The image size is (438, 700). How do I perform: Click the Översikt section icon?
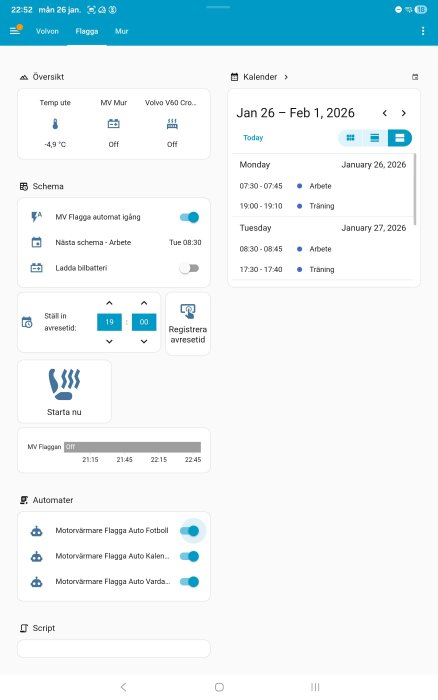24,77
